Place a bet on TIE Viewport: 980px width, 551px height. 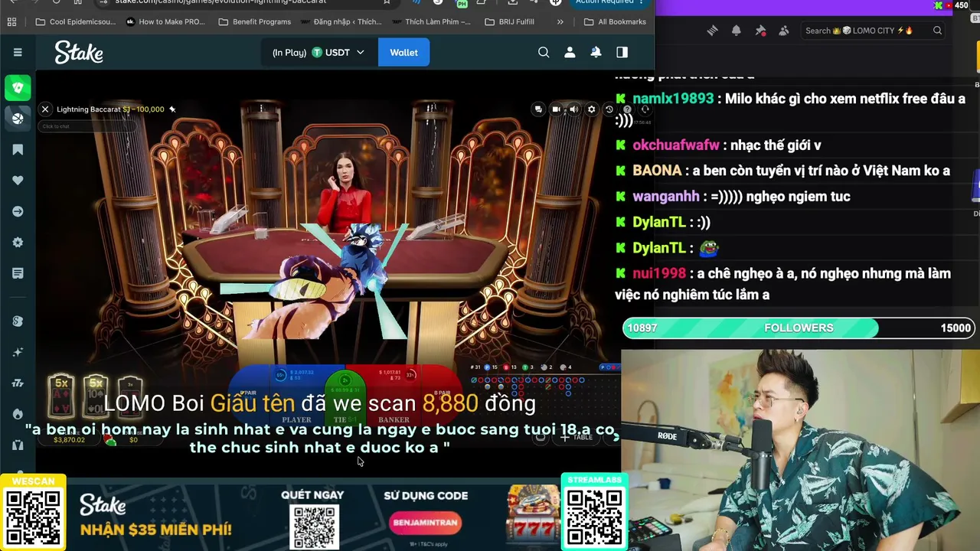[x=345, y=396]
